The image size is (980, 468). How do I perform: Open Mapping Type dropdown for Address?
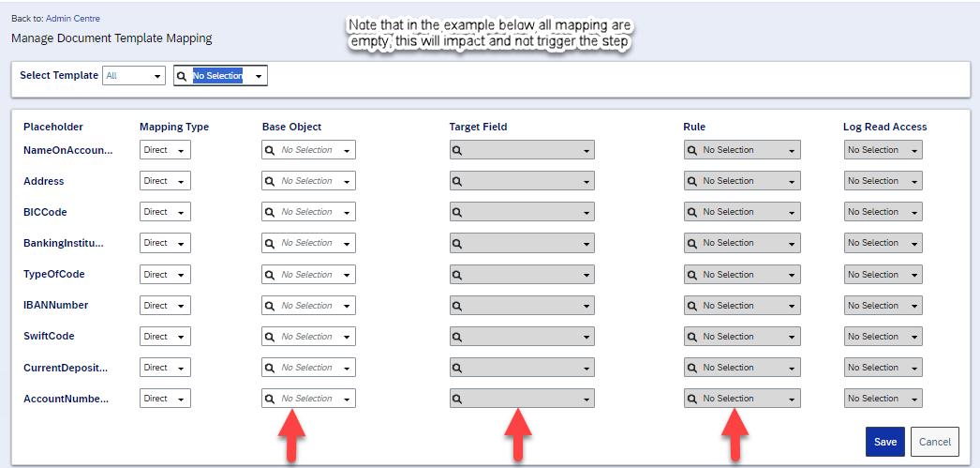(165, 181)
